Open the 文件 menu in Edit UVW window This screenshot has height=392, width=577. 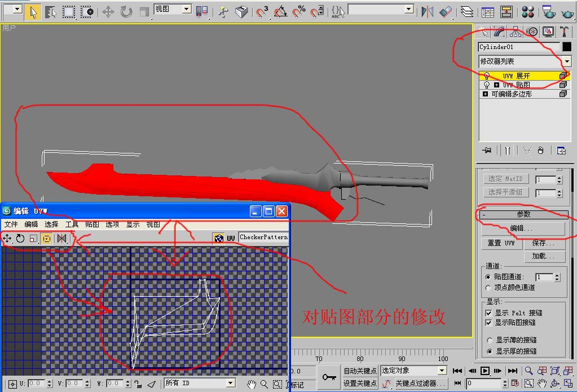pyautogui.click(x=11, y=224)
